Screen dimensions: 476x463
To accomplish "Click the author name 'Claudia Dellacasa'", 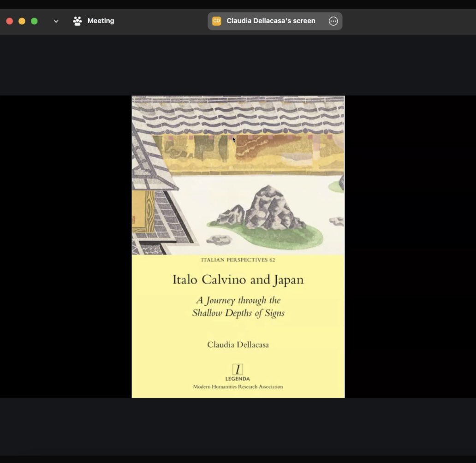I will pyautogui.click(x=238, y=345).
